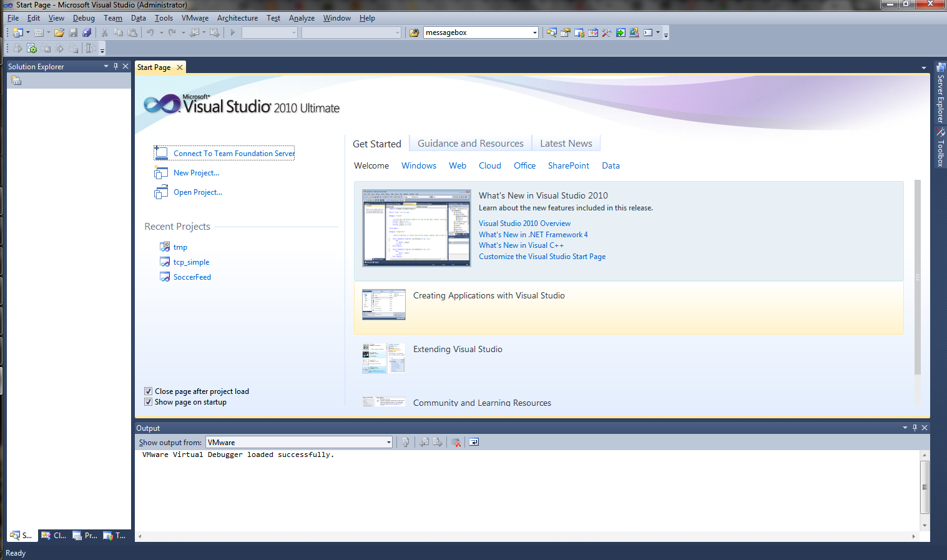Viewport: 947px width, 560px height.
Task: Click the What's New screenshot thumbnail
Action: (416, 228)
